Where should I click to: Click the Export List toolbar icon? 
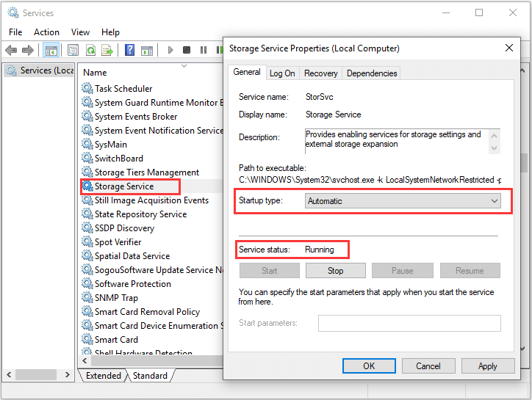tap(107, 50)
